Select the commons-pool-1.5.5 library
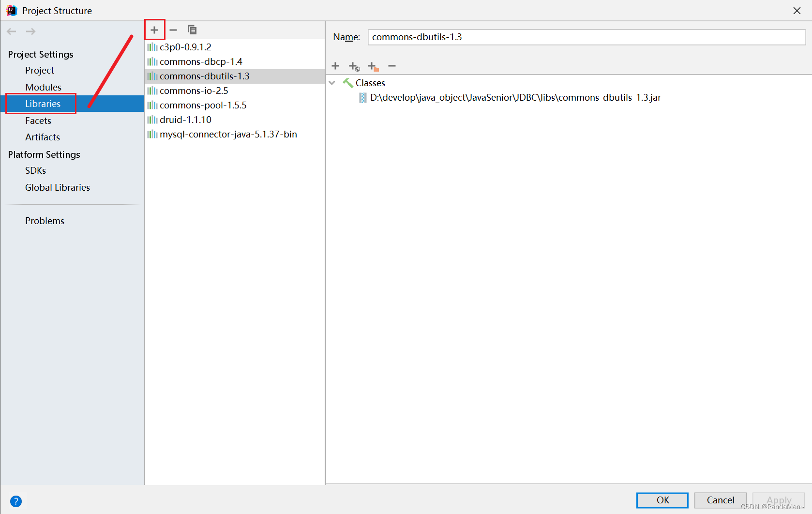Image resolution: width=812 pixels, height=514 pixels. [235, 105]
